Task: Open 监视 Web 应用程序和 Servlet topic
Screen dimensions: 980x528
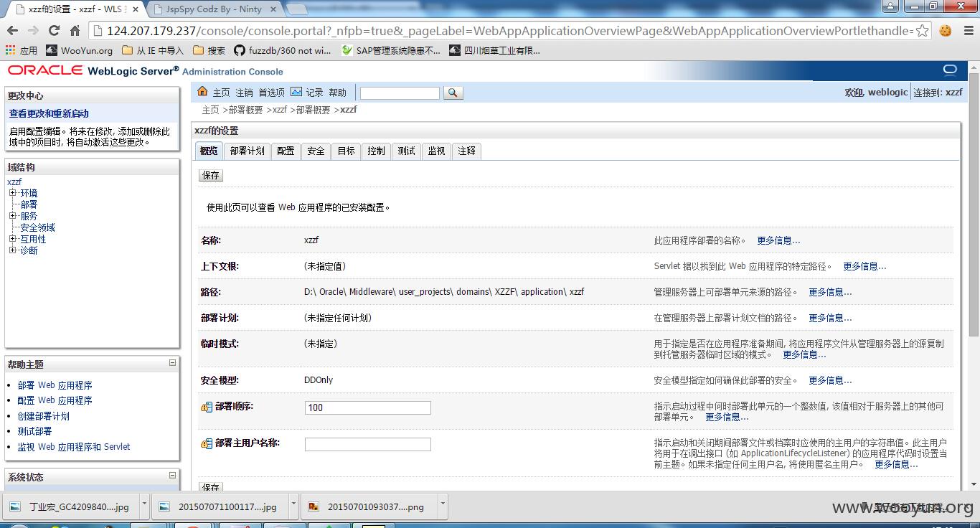Action: tap(74, 446)
